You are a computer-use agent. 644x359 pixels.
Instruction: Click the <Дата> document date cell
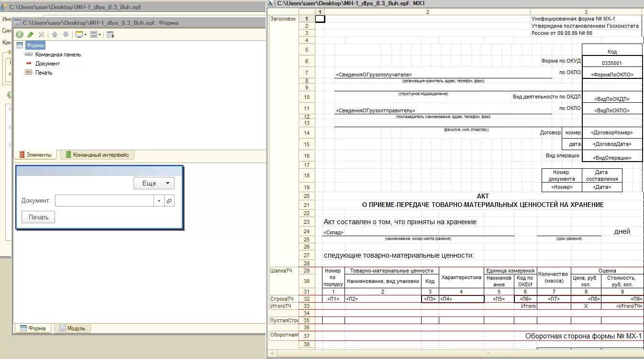(x=602, y=187)
